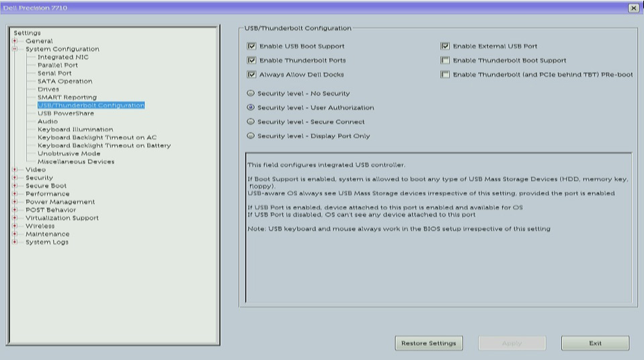Expand the System Logs tree node
The width and height of the screenshot is (644, 360).
click(14, 242)
